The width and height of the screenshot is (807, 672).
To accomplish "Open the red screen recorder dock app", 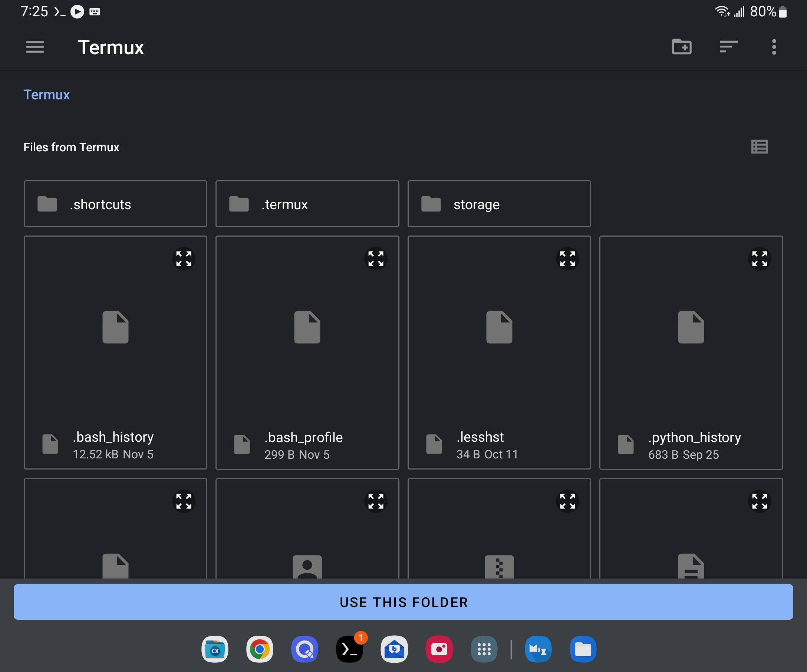I will pyautogui.click(x=439, y=649).
